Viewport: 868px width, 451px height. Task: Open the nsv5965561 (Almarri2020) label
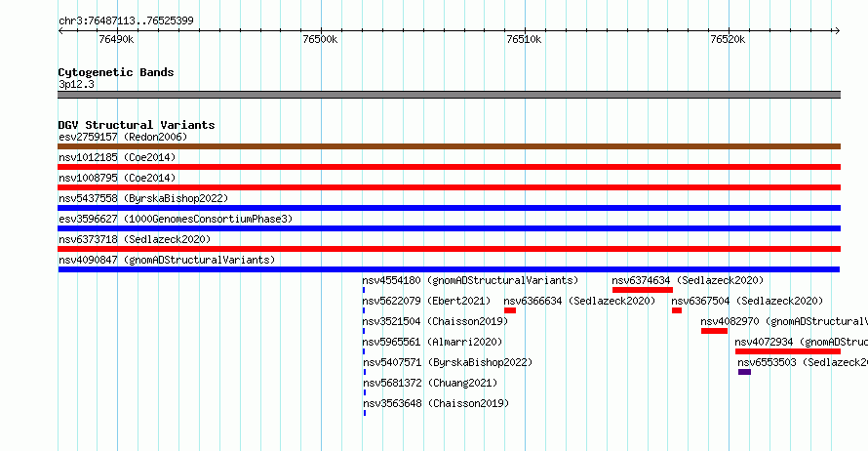[x=432, y=342]
